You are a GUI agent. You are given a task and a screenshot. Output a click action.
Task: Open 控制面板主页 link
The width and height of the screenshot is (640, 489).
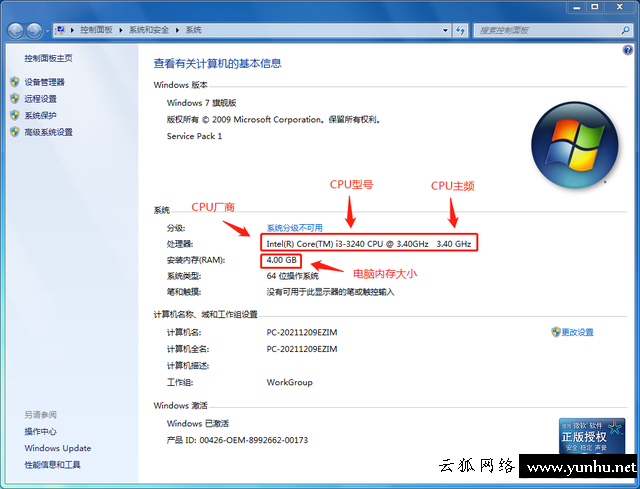click(x=48, y=58)
